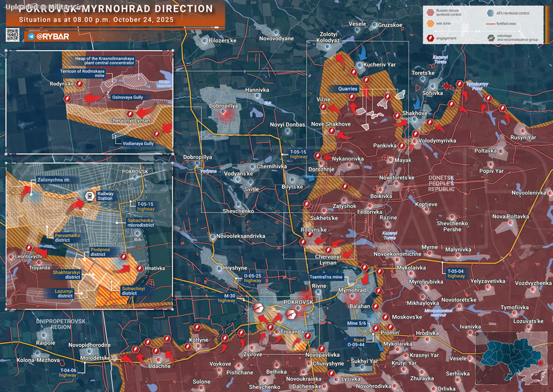553x392 pixels.
Task: Click the Telegram logo beside @RYBAR
Action: tap(30, 36)
